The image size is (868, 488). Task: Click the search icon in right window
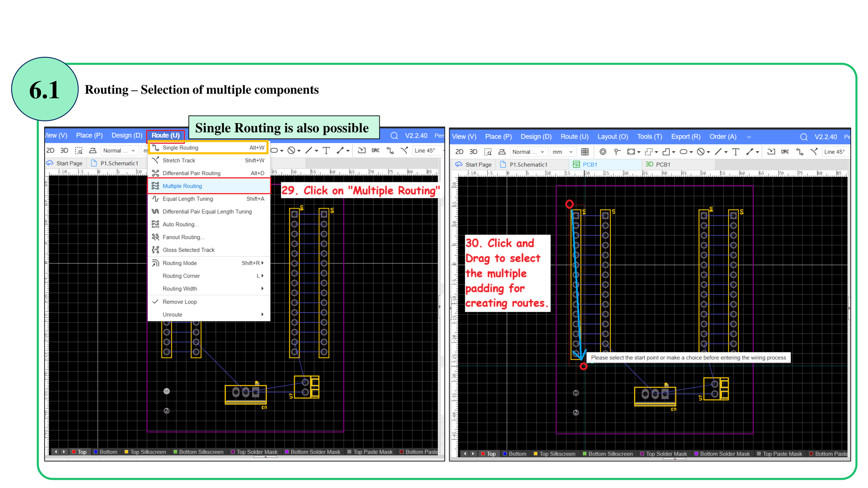tap(804, 137)
